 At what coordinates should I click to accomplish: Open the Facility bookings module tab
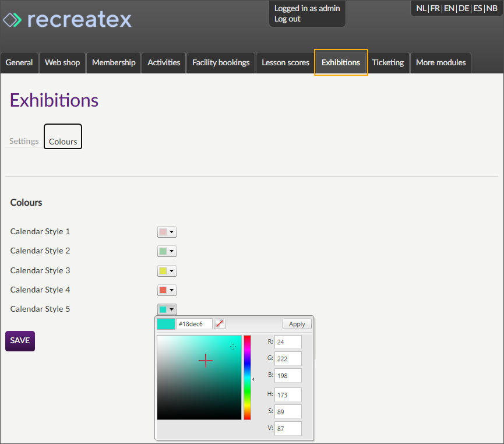[x=220, y=62]
